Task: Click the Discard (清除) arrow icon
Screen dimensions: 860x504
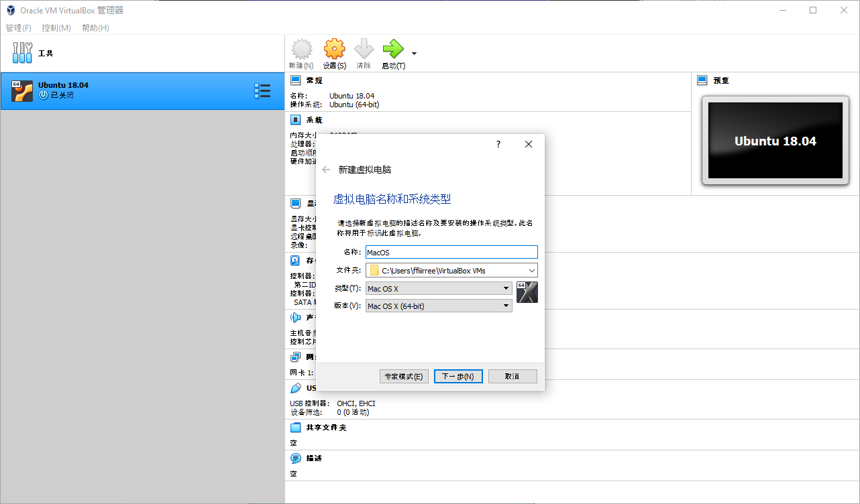Action: (364, 49)
